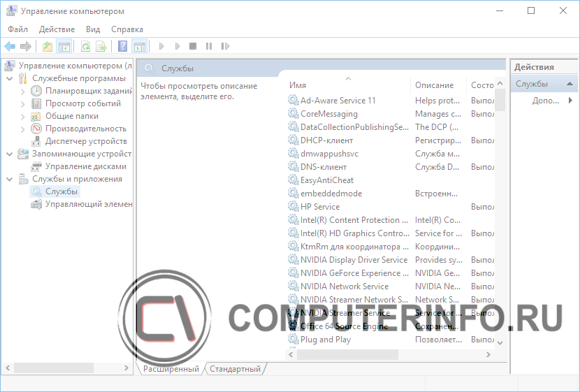This screenshot has height=392, width=580.
Task: Select the Ad-Aware Service 11 row
Action: (x=391, y=101)
